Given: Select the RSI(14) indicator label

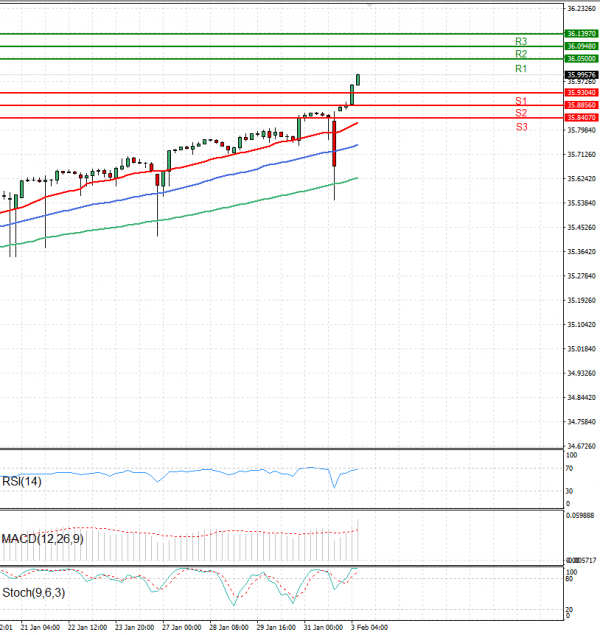Looking at the screenshot, I should (22, 481).
